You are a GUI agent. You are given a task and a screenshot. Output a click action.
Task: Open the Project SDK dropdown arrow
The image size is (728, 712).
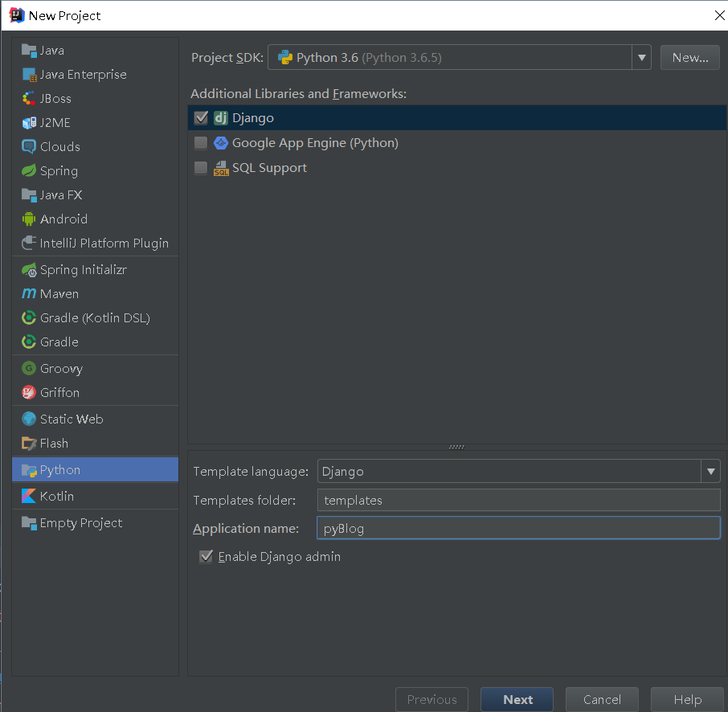(x=642, y=58)
